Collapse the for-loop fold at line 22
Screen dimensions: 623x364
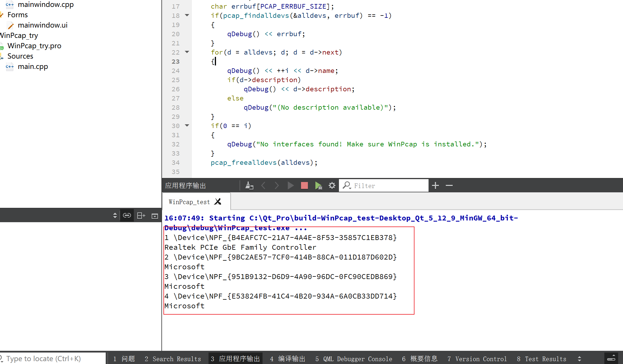pyautogui.click(x=187, y=52)
